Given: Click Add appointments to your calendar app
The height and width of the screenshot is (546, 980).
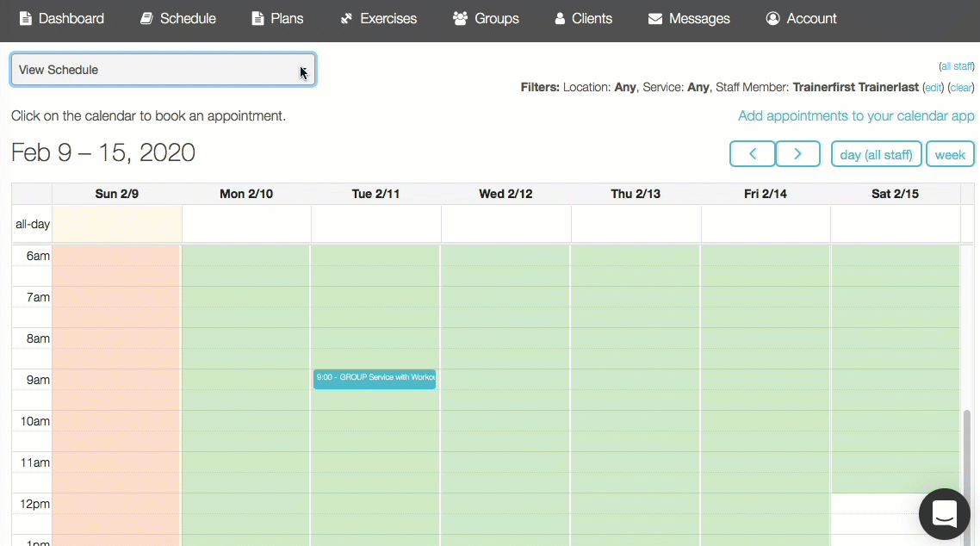Looking at the screenshot, I should 856,115.
